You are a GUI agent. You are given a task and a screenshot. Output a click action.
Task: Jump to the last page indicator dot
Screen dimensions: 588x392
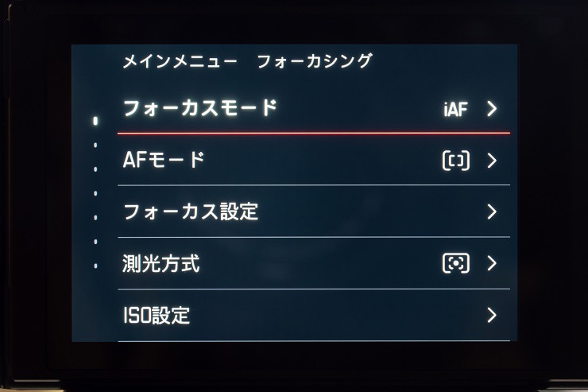(x=95, y=266)
